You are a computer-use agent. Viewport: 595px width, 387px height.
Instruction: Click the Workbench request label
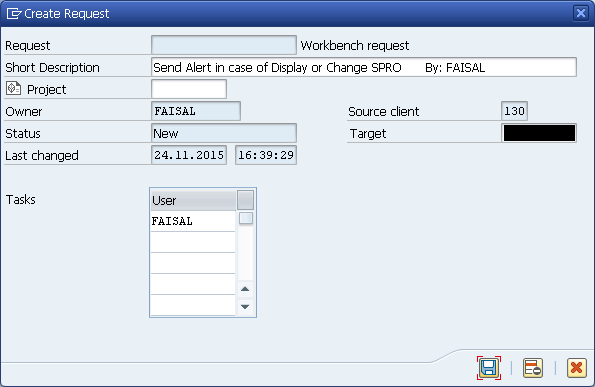click(355, 46)
